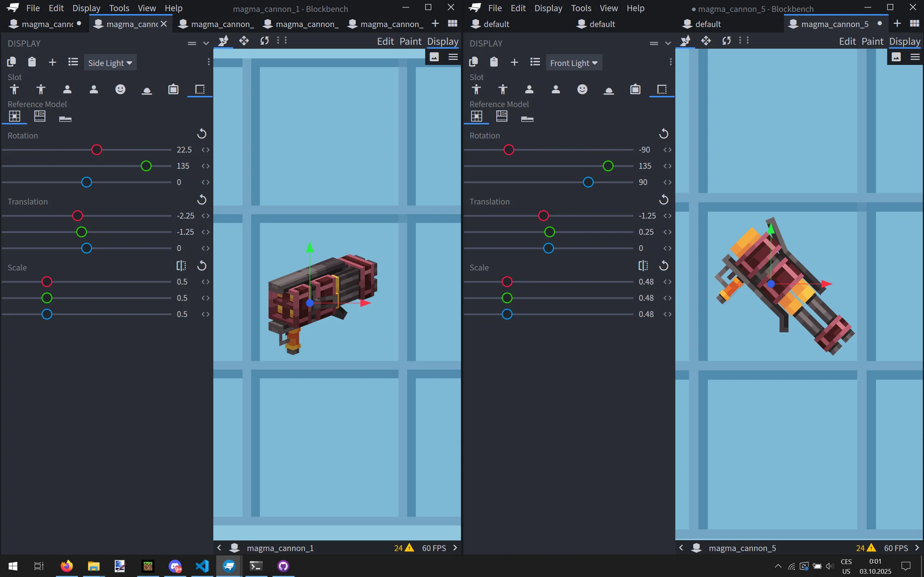Select the head display slot icon
The width and height of the screenshot is (924, 577).
120,89
